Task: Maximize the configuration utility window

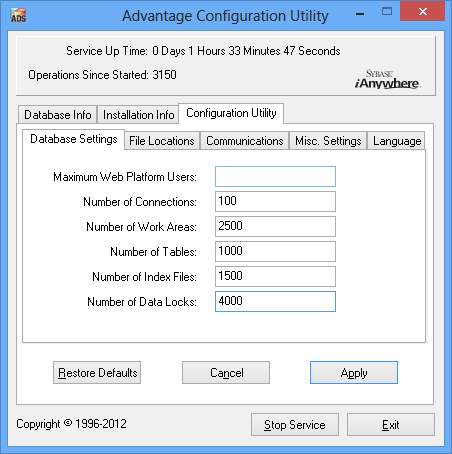Action: click(387, 12)
